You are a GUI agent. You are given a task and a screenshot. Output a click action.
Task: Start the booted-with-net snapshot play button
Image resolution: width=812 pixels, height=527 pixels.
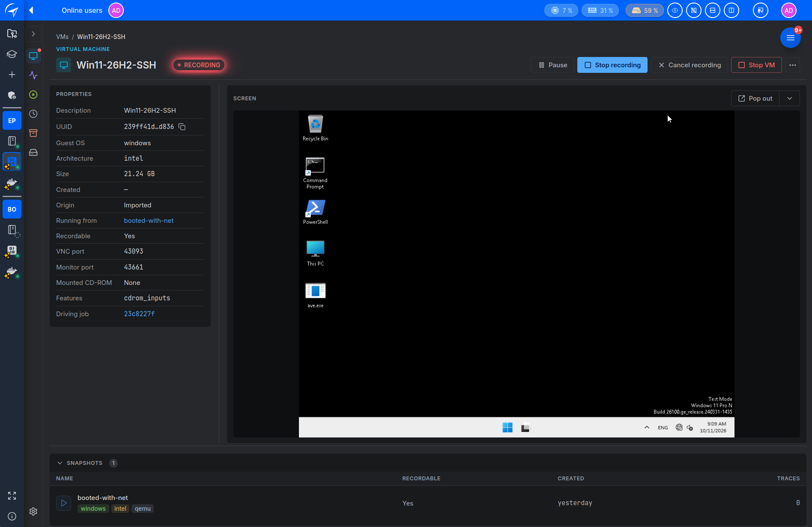pos(64,503)
